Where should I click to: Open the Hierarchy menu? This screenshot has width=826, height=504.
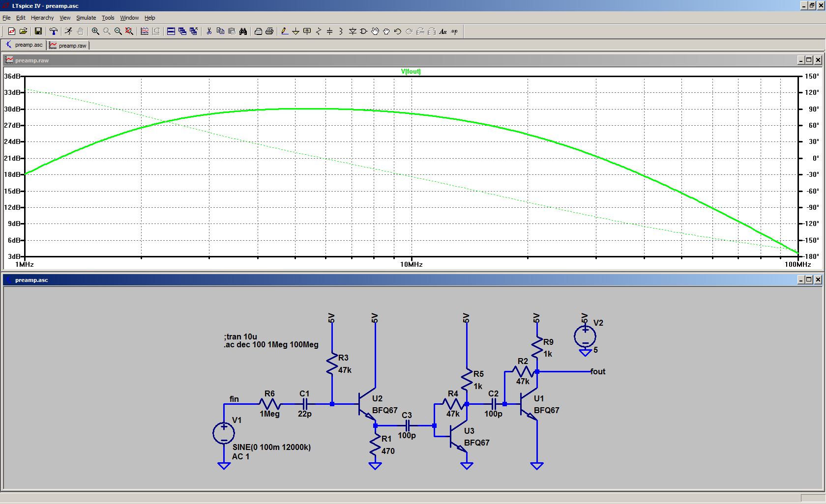pyautogui.click(x=42, y=18)
